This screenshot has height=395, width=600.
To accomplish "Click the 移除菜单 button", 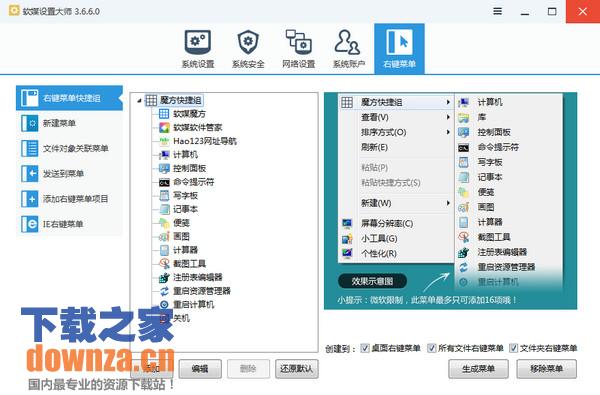I will tap(546, 369).
